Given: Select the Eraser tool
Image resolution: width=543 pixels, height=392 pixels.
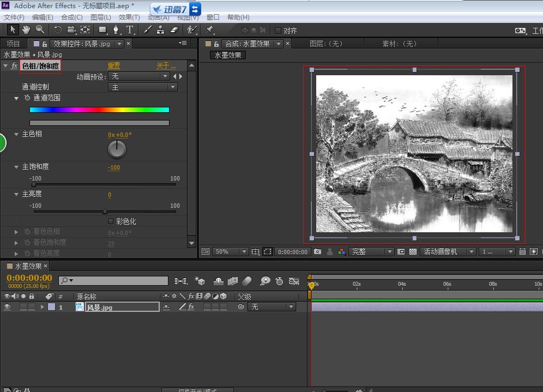Looking at the screenshot, I should point(174,29).
